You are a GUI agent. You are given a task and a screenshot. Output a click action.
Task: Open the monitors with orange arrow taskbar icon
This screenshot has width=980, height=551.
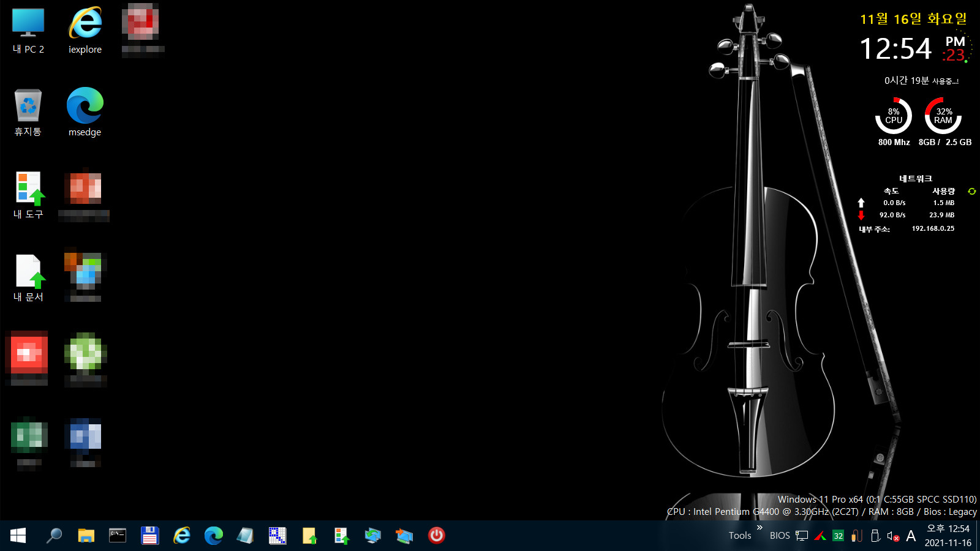[x=404, y=536]
